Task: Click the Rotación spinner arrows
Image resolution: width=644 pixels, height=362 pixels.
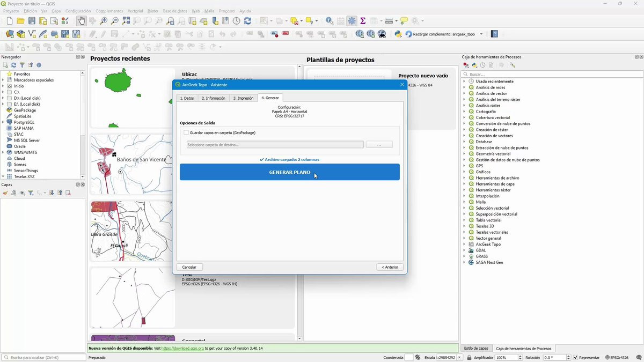Action: (x=568, y=357)
